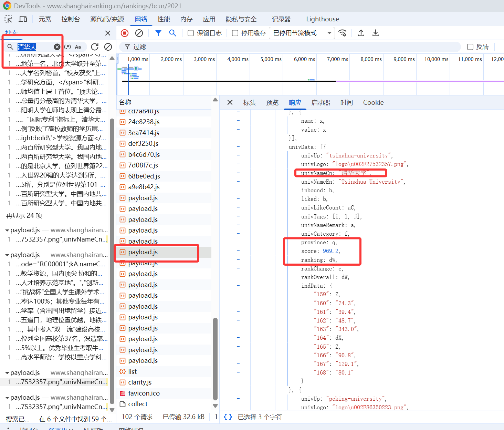This screenshot has height=430, width=504.
Task: Stop recording network log
Action: [125, 33]
